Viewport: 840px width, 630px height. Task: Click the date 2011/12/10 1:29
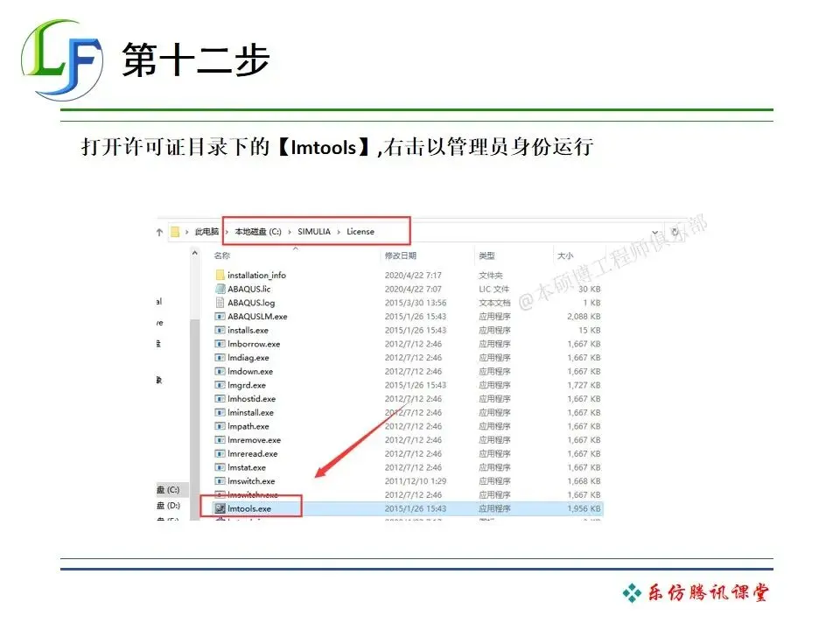415,481
